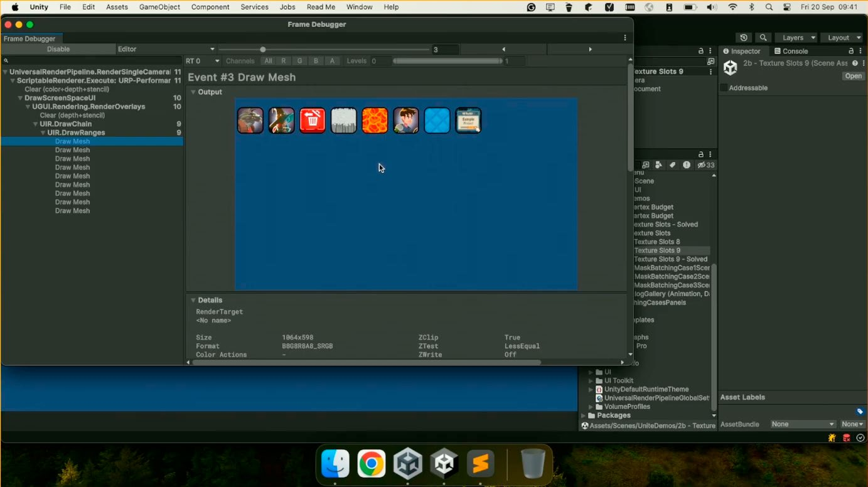Open the Undo History icon in toolbar
The width and height of the screenshot is (868, 487).
744,38
